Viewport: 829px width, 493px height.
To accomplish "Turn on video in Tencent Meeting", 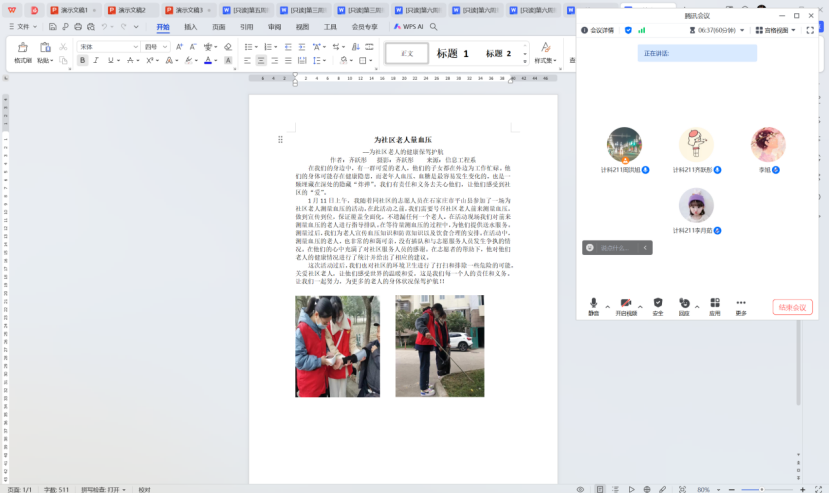I will [x=626, y=304].
